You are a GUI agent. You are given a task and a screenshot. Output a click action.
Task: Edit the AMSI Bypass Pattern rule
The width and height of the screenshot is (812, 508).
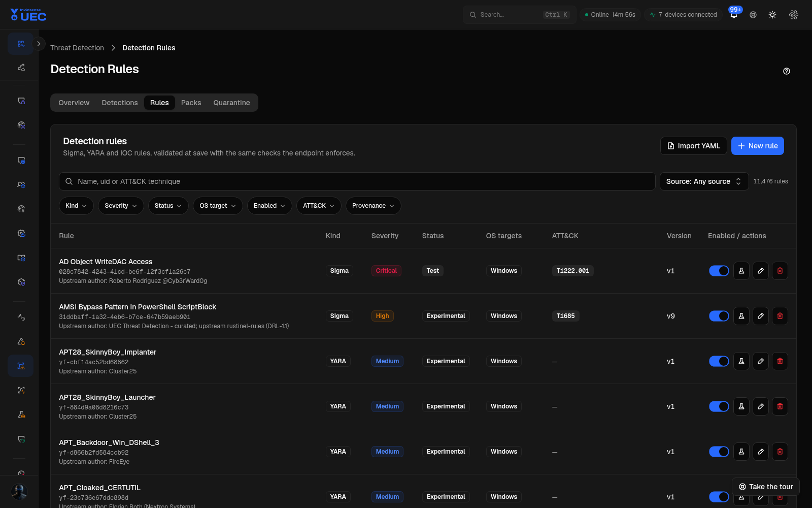click(x=761, y=316)
